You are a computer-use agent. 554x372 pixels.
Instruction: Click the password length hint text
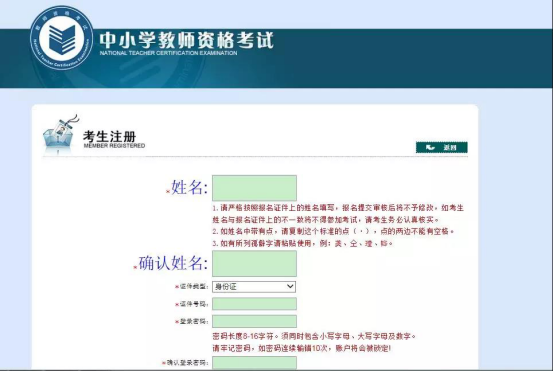click(x=314, y=336)
